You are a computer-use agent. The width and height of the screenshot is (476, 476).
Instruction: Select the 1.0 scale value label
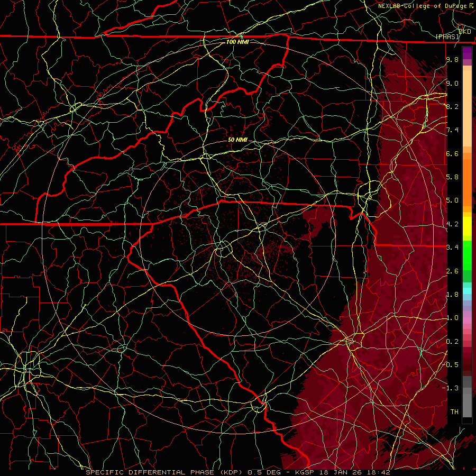pyautogui.click(x=452, y=318)
